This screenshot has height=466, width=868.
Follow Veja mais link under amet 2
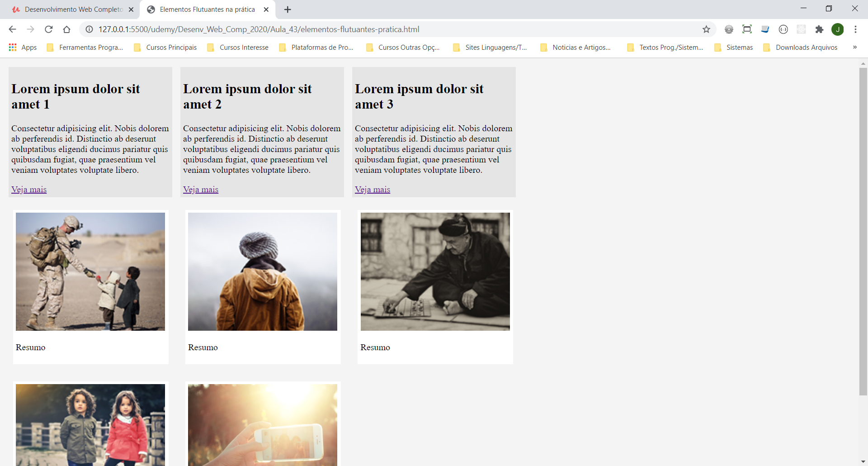(x=201, y=190)
